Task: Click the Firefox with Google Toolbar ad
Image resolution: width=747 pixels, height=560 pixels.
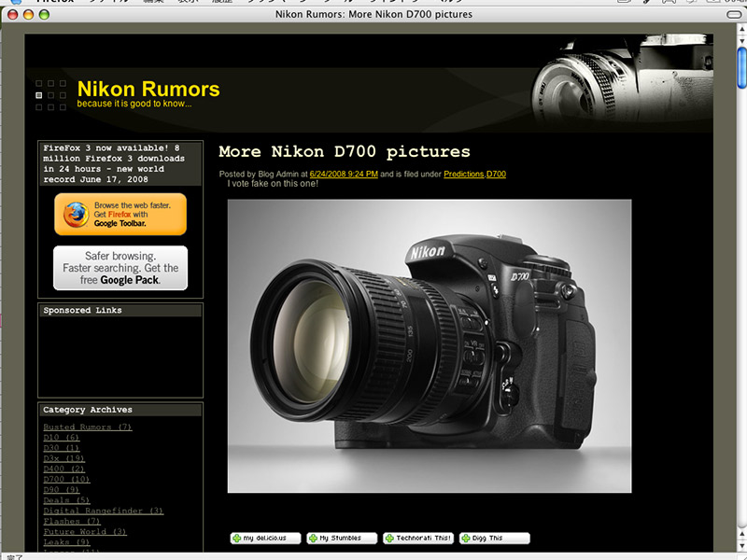Action: click(x=120, y=215)
